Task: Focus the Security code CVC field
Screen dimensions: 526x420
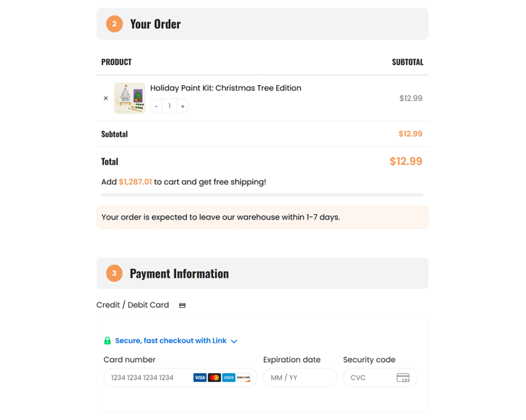Action: tap(371, 378)
